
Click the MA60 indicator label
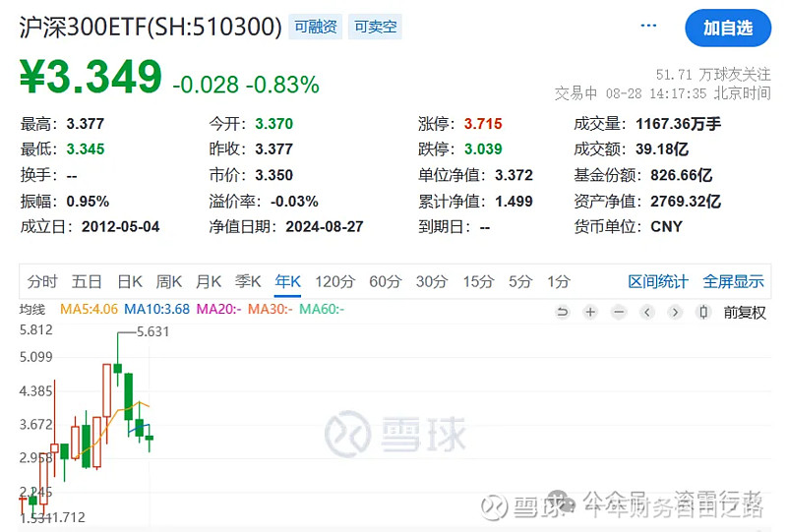(x=322, y=309)
